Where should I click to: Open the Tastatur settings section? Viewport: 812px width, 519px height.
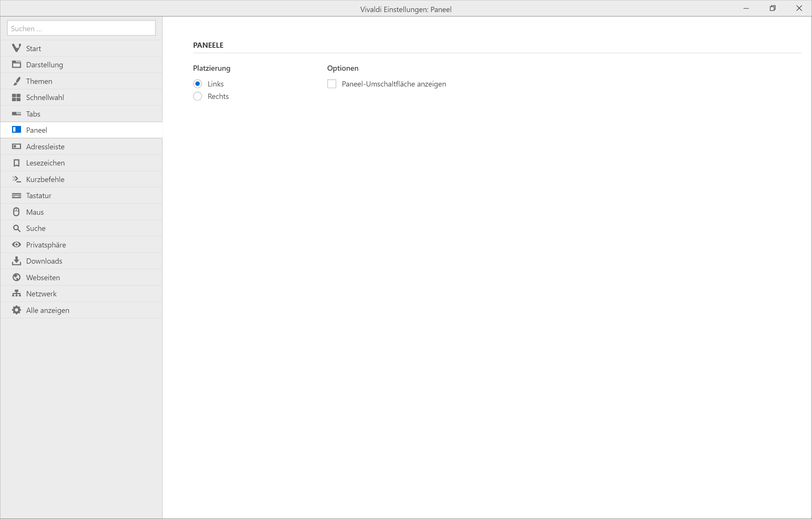[39, 196]
